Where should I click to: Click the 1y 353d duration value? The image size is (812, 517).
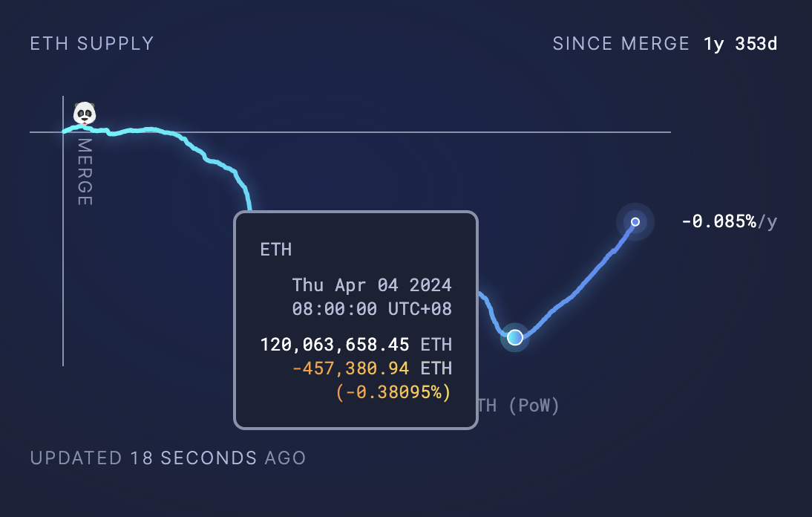coord(741,44)
